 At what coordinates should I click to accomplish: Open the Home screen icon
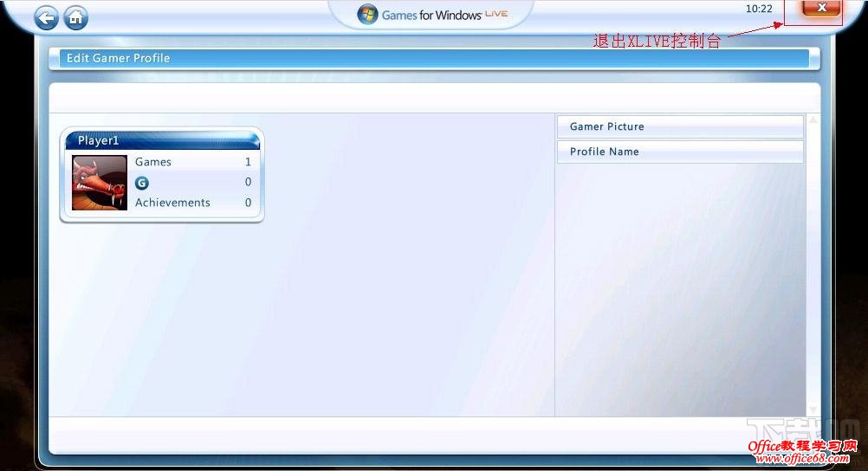click(x=76, y=17)
